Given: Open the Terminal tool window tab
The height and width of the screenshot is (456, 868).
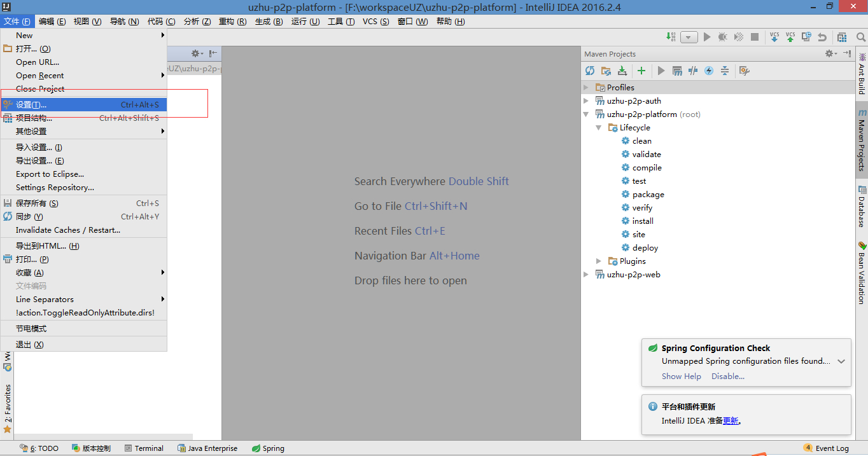Looking at the screenshot, I should [144, 448].
